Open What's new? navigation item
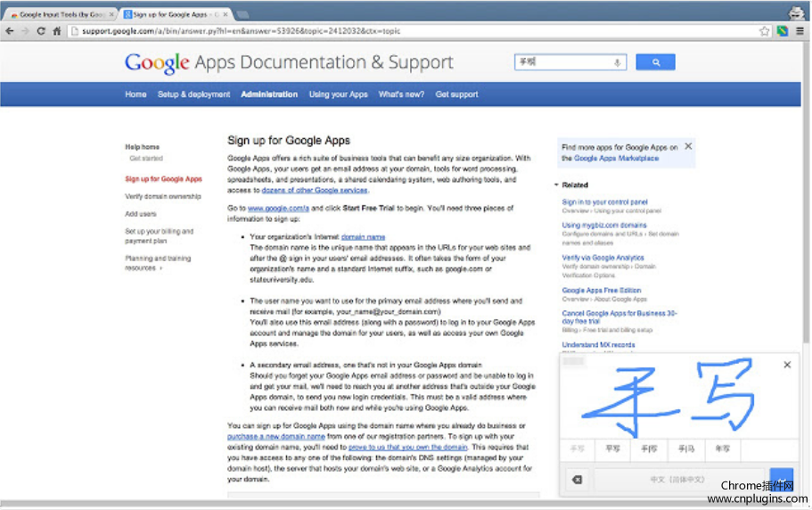This screenshot has height=510, width=812. (401, 95)
